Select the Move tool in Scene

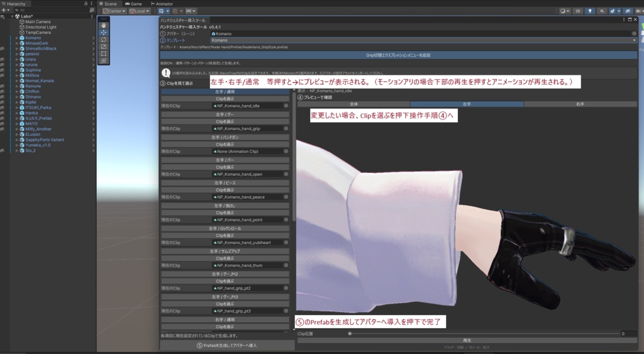104,33
